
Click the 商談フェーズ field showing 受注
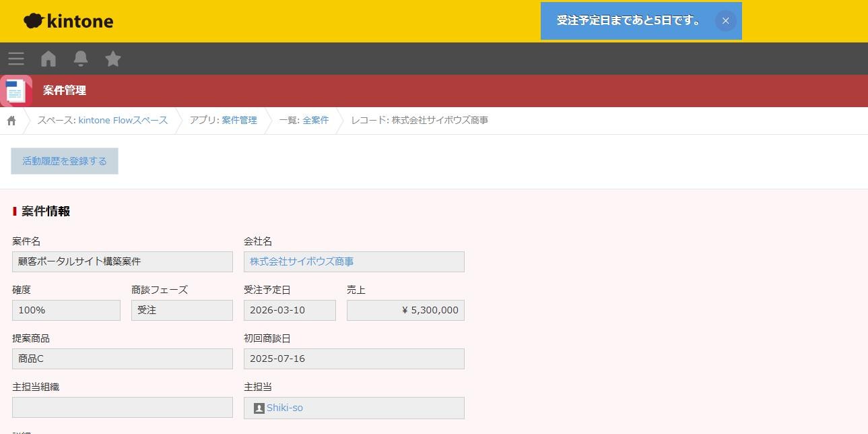tap(181, 310)
